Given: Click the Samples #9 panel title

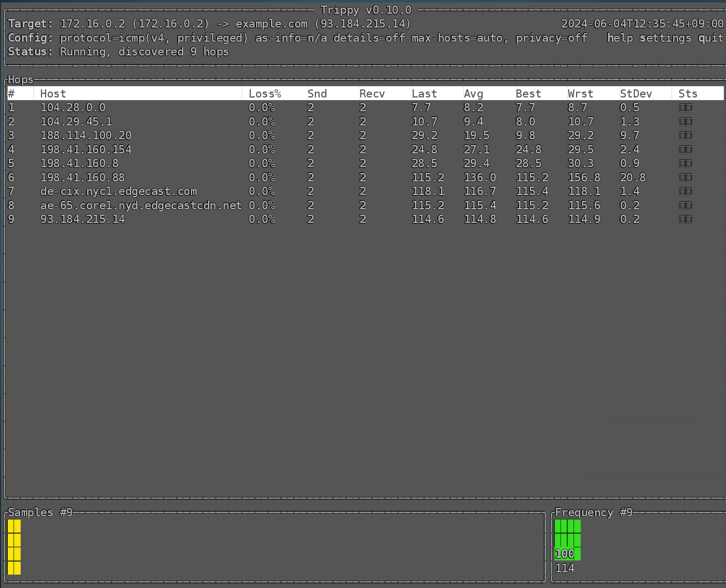Looking at the screenshot, I should click(x=40, y=512).
